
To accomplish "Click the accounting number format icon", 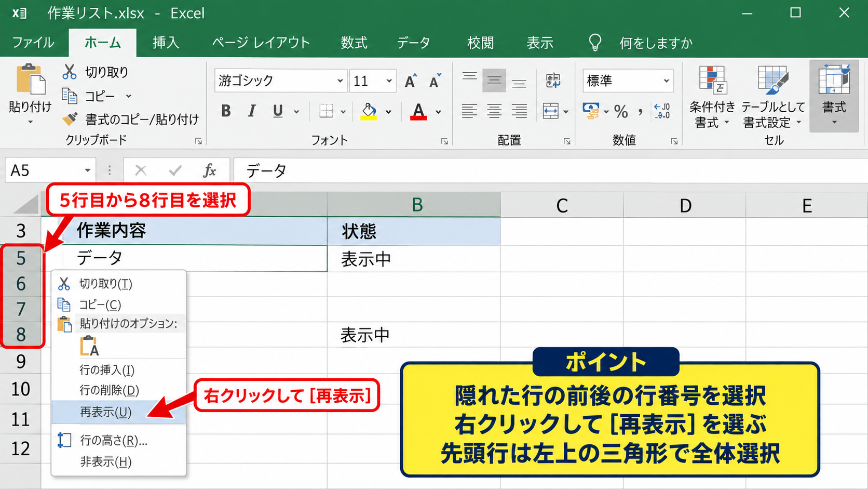I will tap(591, 111).
